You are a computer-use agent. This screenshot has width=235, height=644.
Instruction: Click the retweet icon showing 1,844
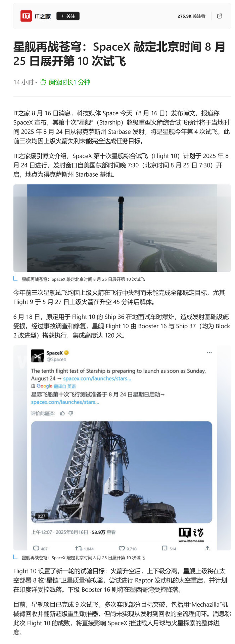(78, 548)
